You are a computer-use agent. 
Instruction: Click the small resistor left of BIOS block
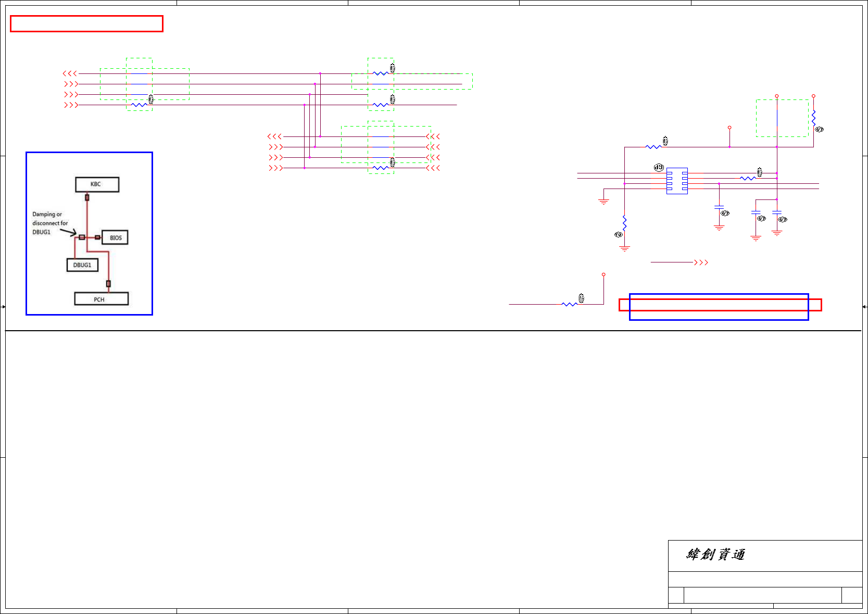click(x=97, y=237)
